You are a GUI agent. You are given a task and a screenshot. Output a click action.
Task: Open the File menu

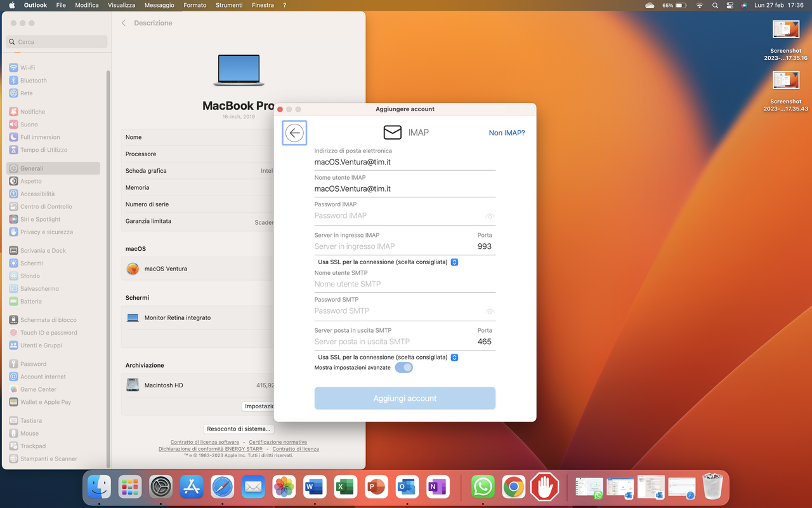coord(61,5)
